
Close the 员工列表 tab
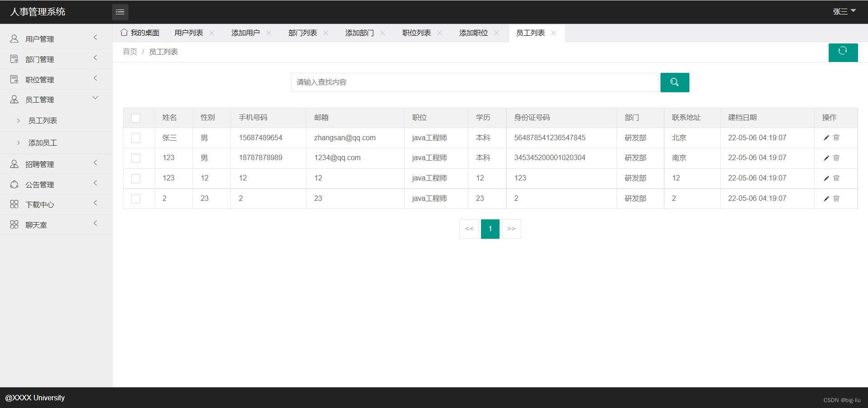[x=553, y=33]
